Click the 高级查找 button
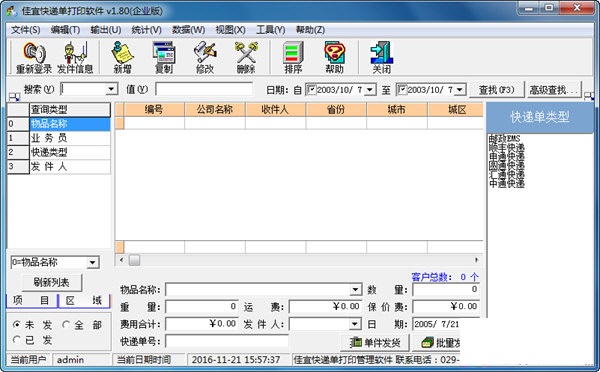Image resolution: width=600 pixels, height=372 pixels. 554,90
